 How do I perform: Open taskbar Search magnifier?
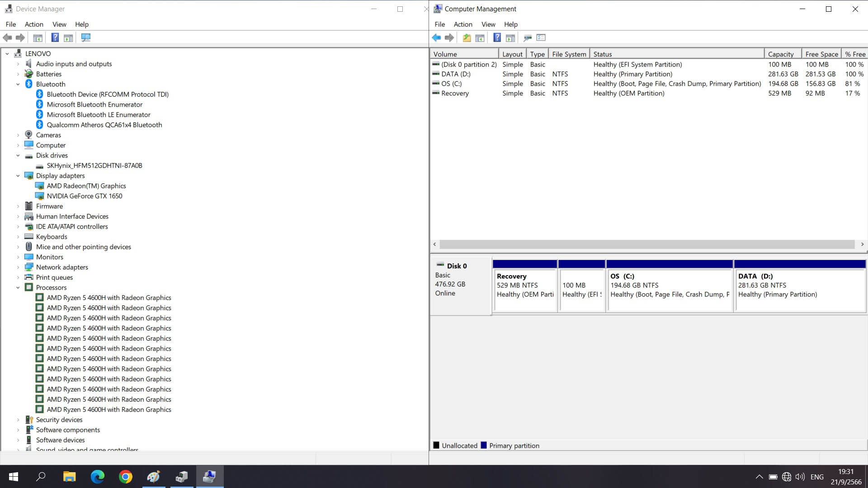tap(41, 476)
